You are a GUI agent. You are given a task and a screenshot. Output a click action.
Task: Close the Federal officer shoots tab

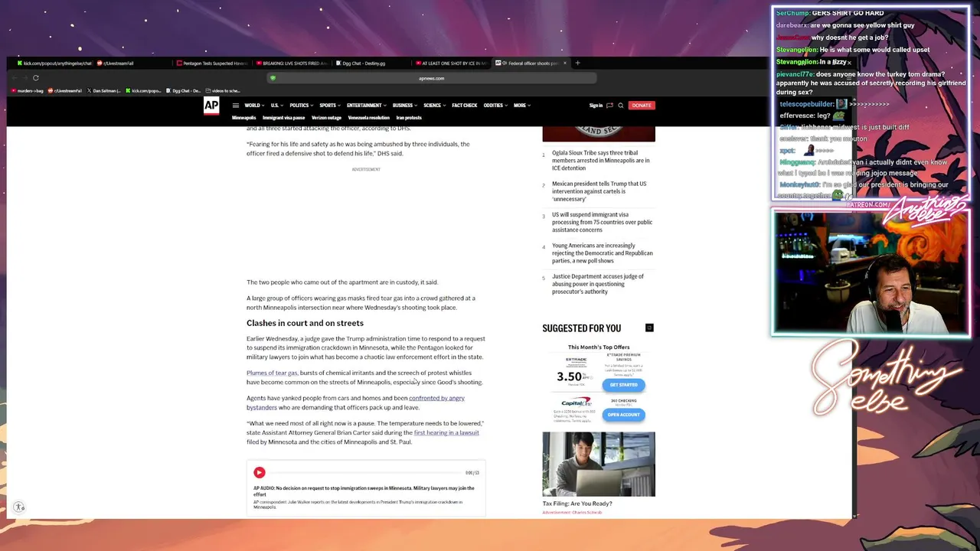[565, 63]
